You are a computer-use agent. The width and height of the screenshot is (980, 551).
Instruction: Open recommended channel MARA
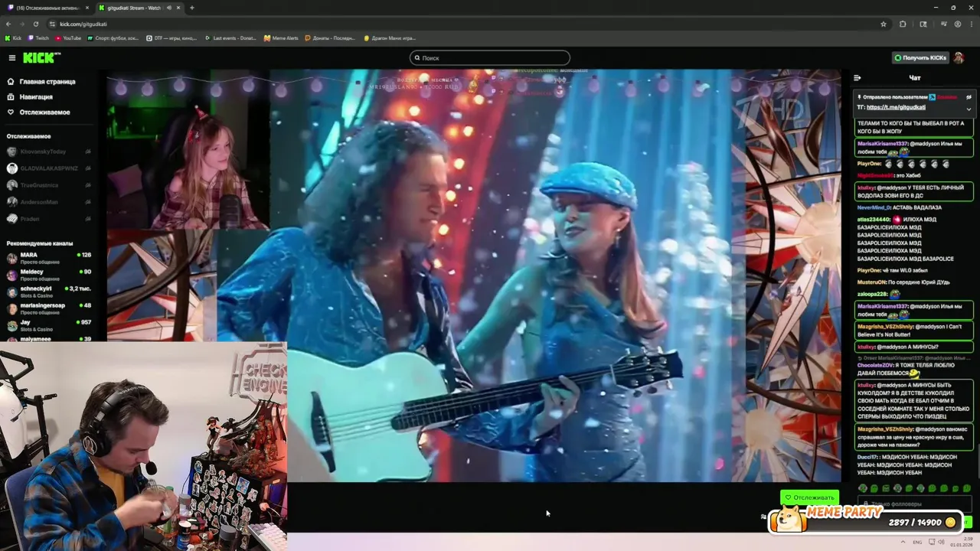click(47, 257)
